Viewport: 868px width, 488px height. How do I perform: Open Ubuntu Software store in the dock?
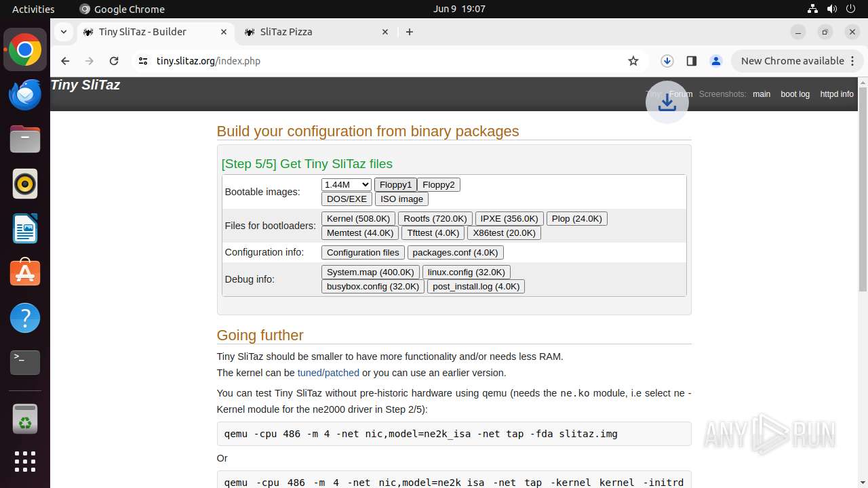coord(25,273)
